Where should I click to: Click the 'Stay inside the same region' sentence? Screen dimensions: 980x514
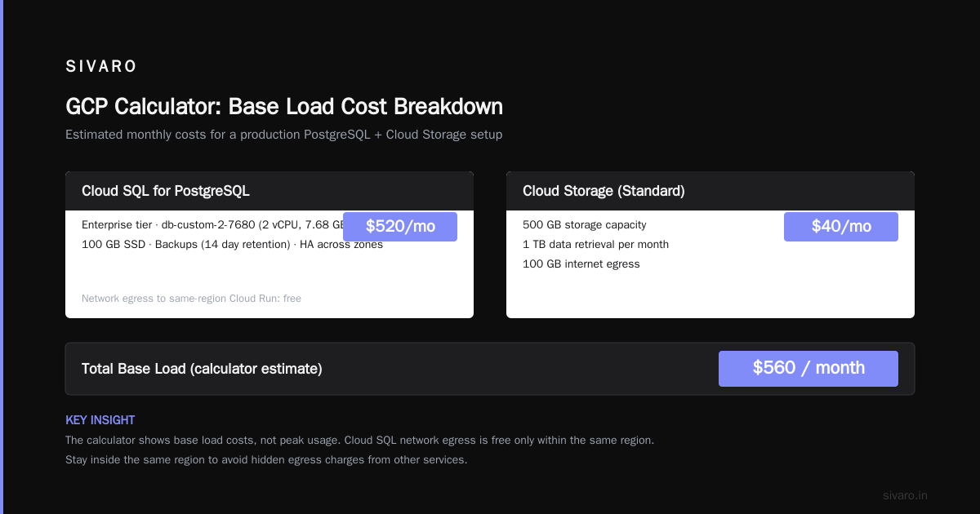[266, 459]
